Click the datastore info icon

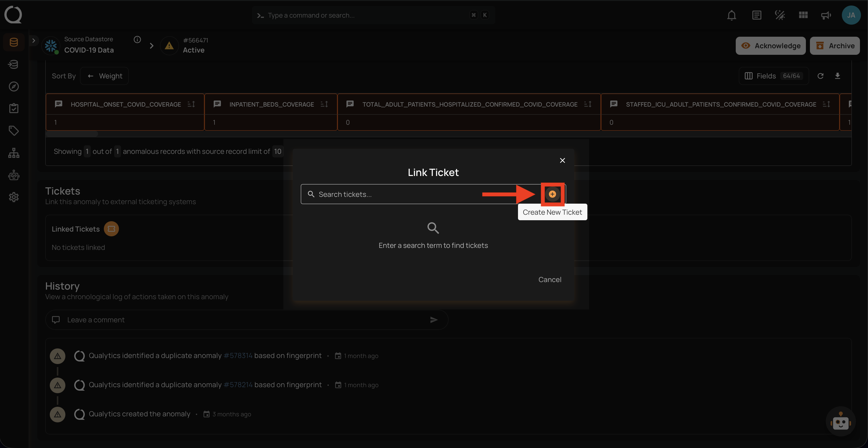tap(137, 39)
